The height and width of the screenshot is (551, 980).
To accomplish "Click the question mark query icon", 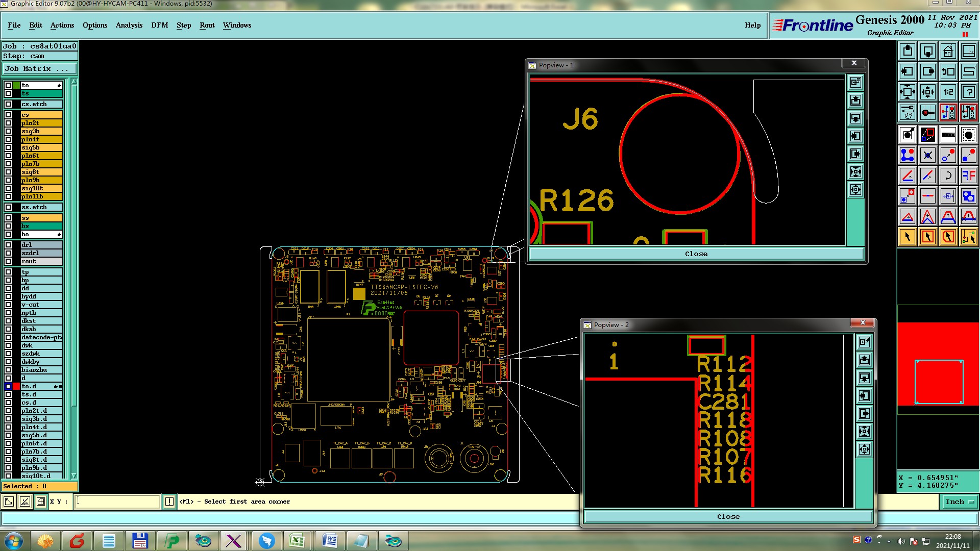I will pos(969,92).
